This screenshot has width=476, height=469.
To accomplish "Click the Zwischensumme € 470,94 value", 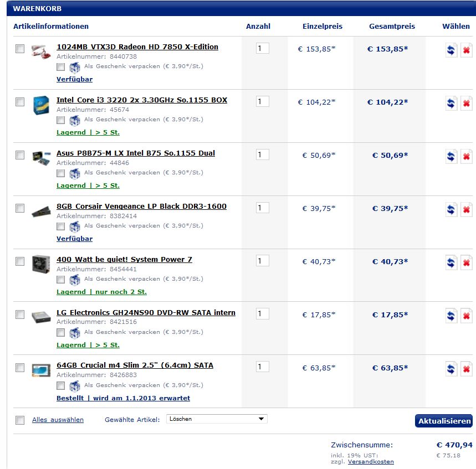I will point(454,445).
